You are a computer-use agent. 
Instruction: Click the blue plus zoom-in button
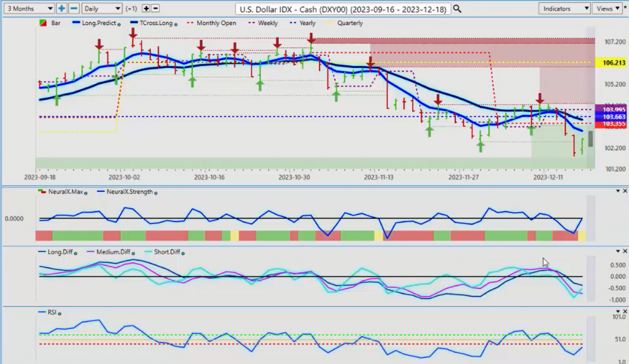61,9
